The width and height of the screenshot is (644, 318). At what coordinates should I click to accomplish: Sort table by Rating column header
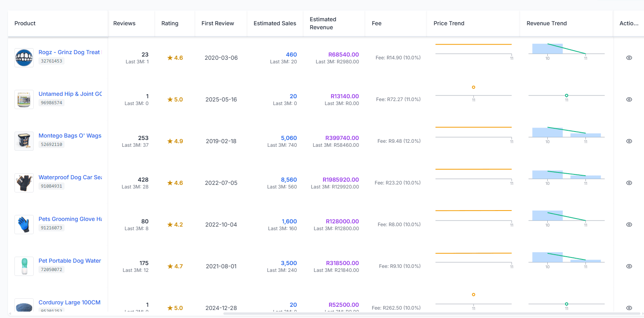click(x=170, y=23)
